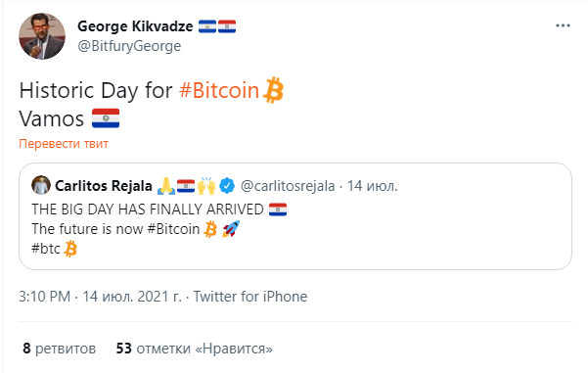The height and width of the screenshot is (373, 588).
Task: Click the blue verified badge icon
Action: click(x=227, y=186)
